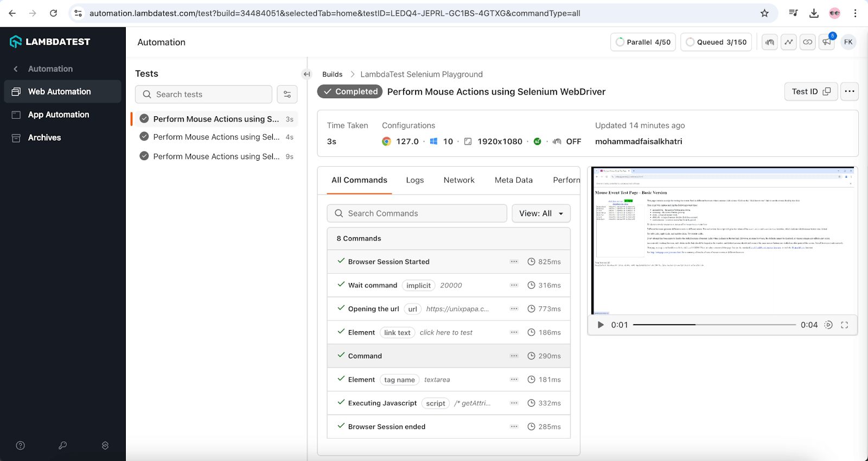Open options for Command row
This screenshot has height=461, width=868.
(x=514, y=356)
